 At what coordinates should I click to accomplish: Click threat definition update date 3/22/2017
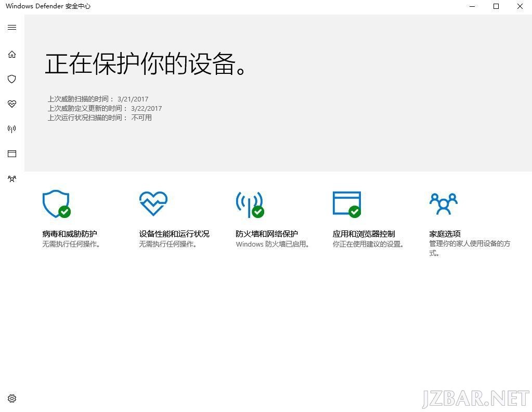point(147,109)
